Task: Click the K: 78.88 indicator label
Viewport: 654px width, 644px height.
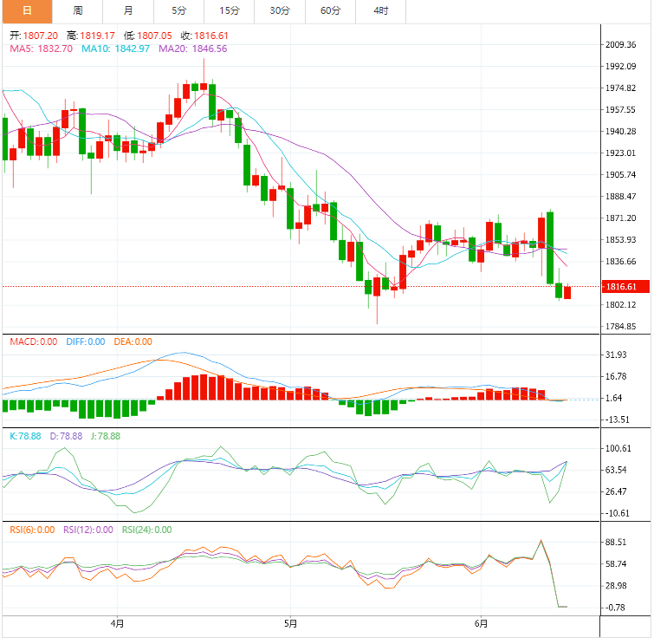Action: coord(25,436)
